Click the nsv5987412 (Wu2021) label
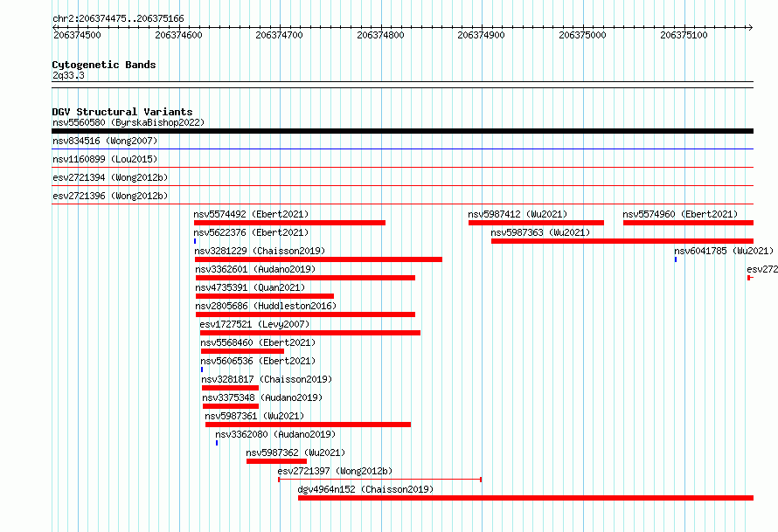 tap(518, 214)
